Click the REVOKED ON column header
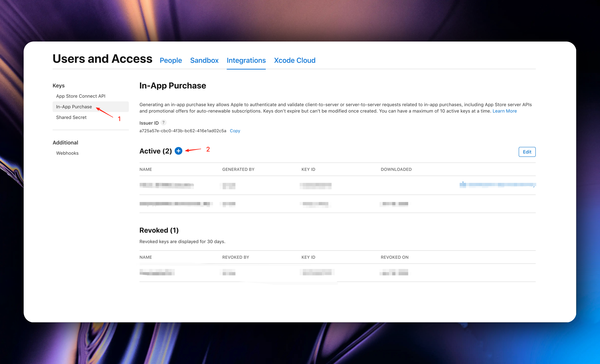This screenshot has height=364, width=600. coord(394,257)
